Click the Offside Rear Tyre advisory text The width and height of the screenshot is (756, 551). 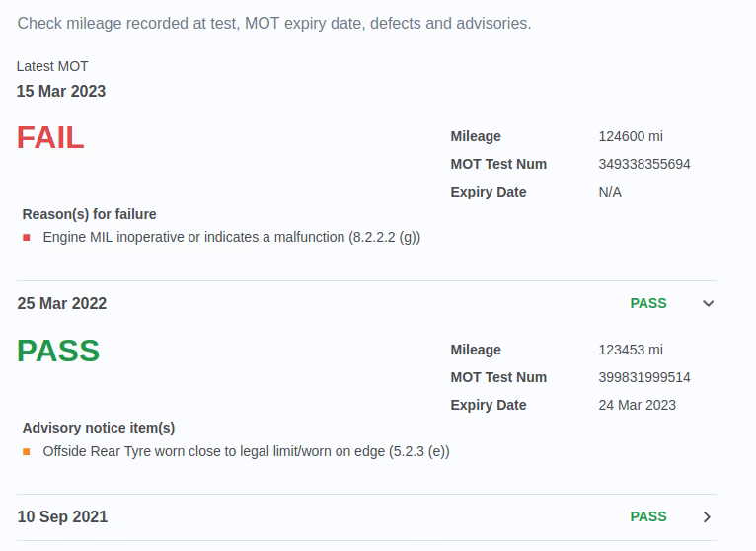click(246, 451)
